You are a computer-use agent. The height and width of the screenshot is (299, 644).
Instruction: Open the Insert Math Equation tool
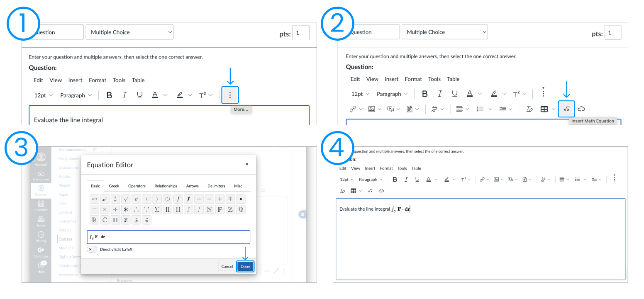tap(566, 109)
